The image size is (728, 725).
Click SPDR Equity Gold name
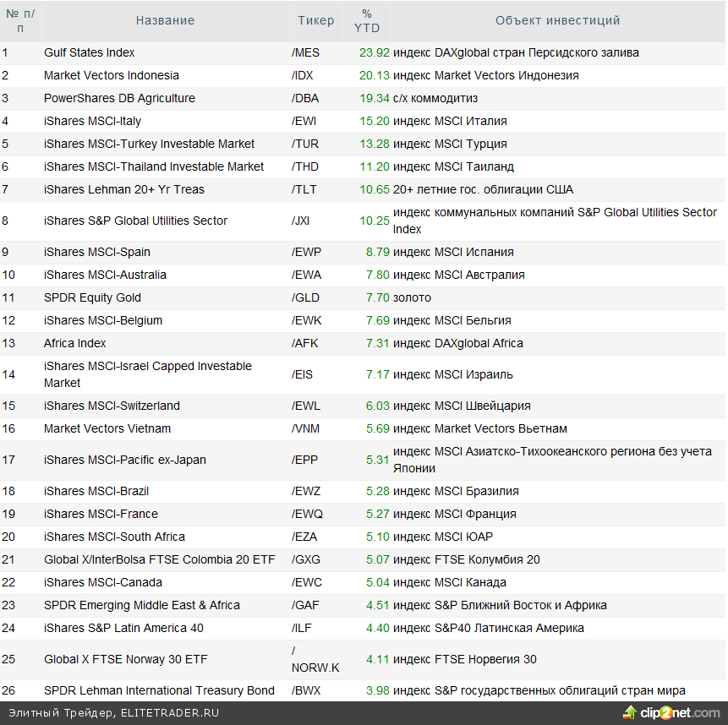92,297
